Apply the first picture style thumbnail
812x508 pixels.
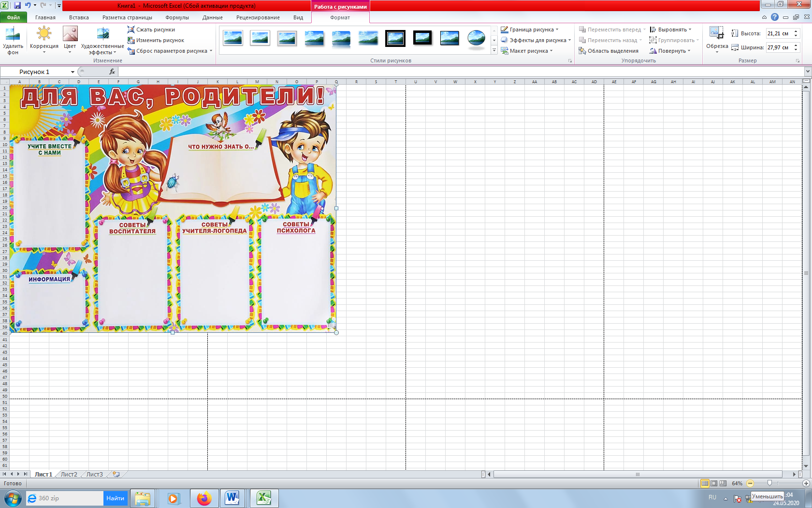pyautogui.click(x=233, y=38)
